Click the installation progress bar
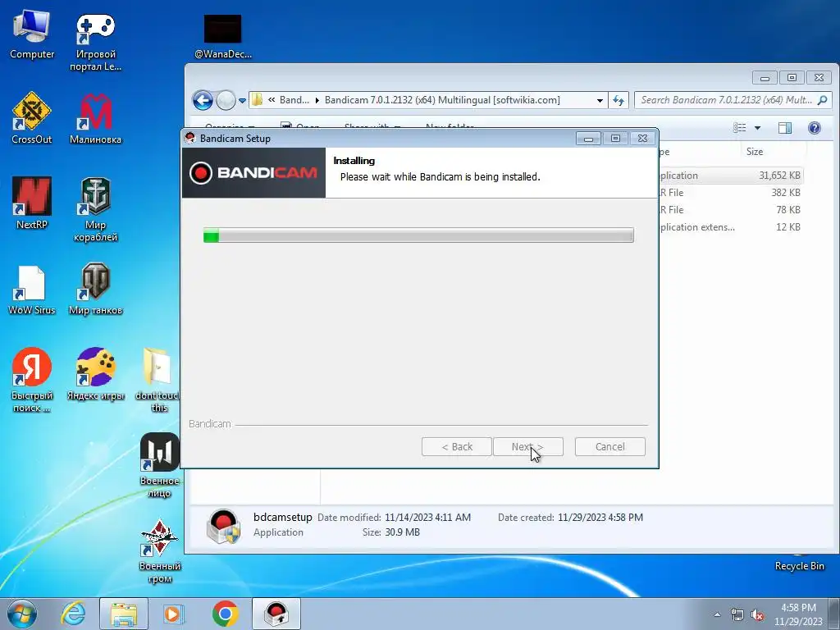The height and width of the screenshot is (630, 840). coord(418,235)
